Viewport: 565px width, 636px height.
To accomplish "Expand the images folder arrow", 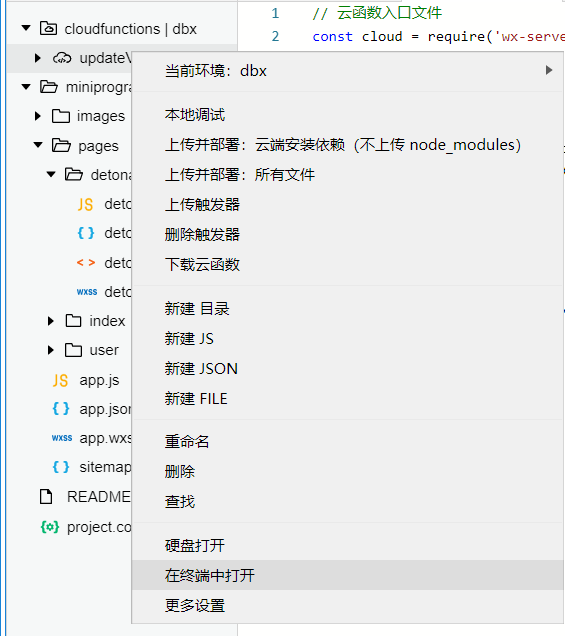I will coord(38,116).
